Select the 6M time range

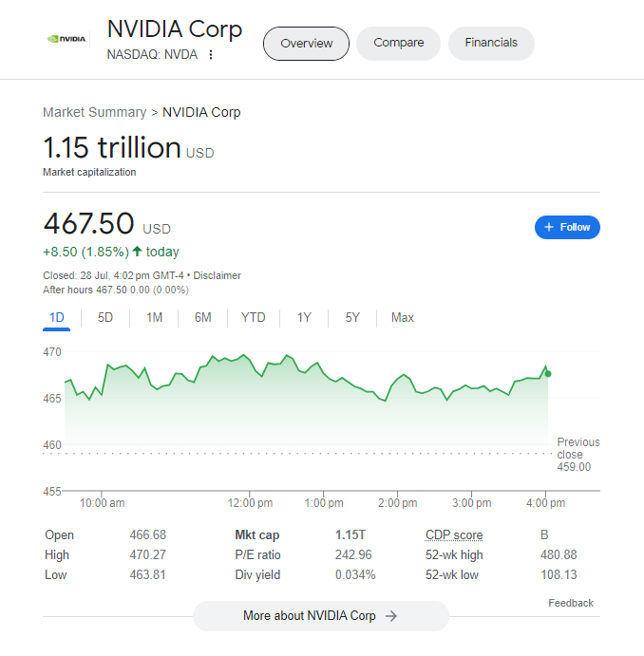[202, 318]
